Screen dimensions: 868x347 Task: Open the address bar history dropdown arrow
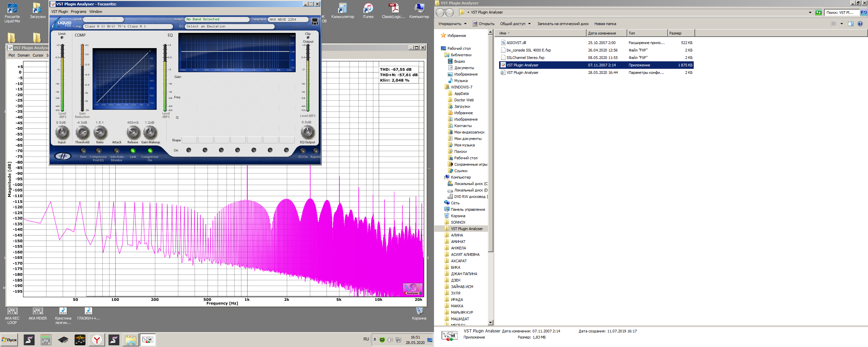pyautogui.click(x=810, y=13)
